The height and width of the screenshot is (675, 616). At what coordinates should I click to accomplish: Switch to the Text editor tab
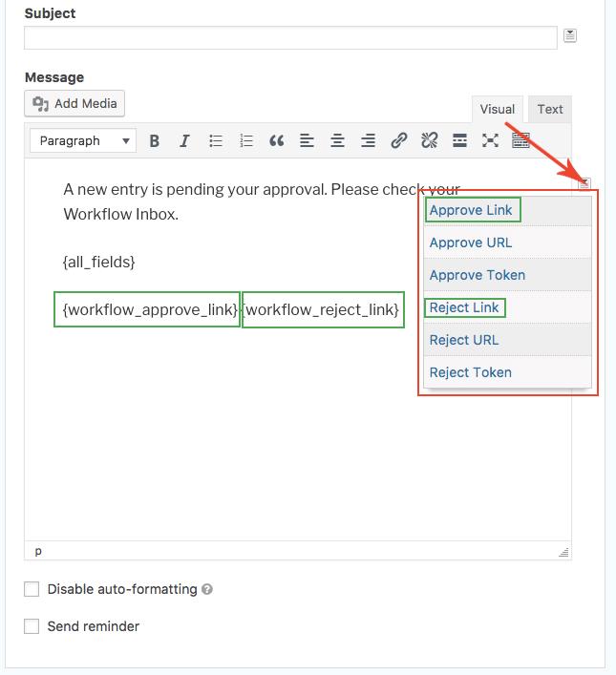pos(550,109)
